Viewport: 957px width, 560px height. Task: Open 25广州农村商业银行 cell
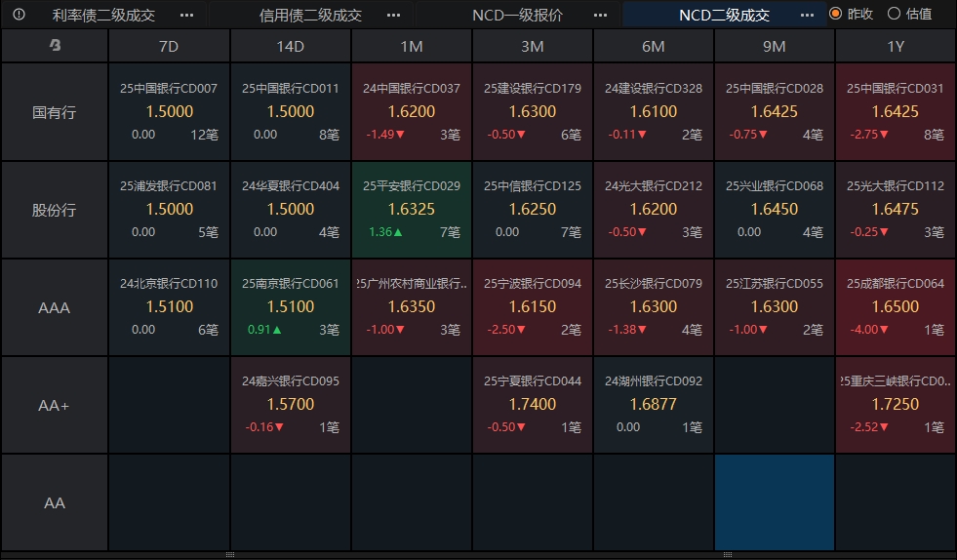pos(412,307)
